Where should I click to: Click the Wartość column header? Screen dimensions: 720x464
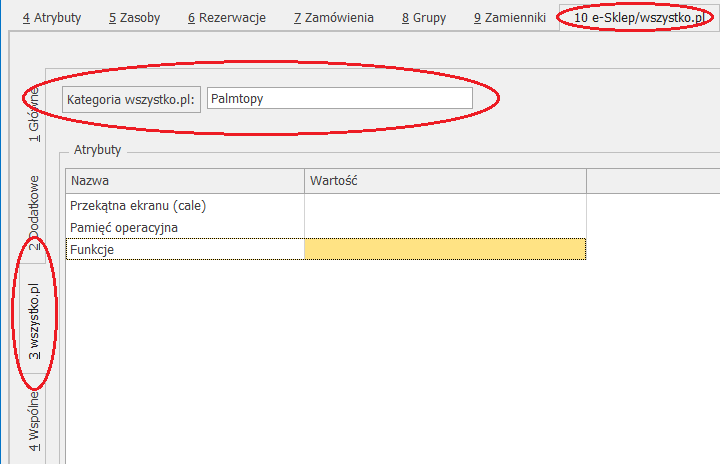(x=445, y=181)
